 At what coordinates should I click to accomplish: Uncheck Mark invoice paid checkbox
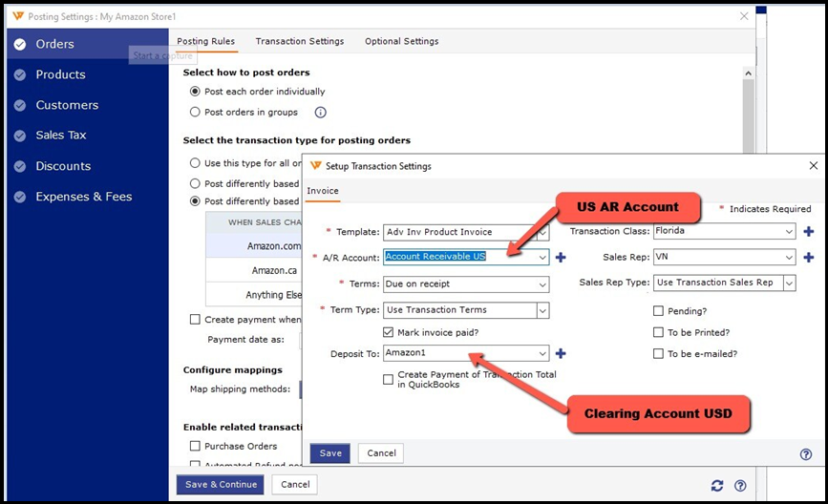(389, 332)
